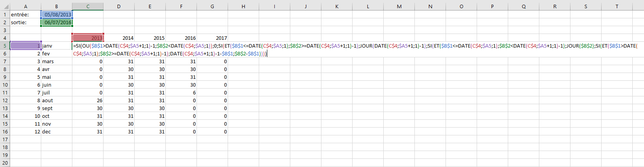Click the 'entrée:' label cell
This screenshot has height=167, width=644.
click(x=25, y=14)
